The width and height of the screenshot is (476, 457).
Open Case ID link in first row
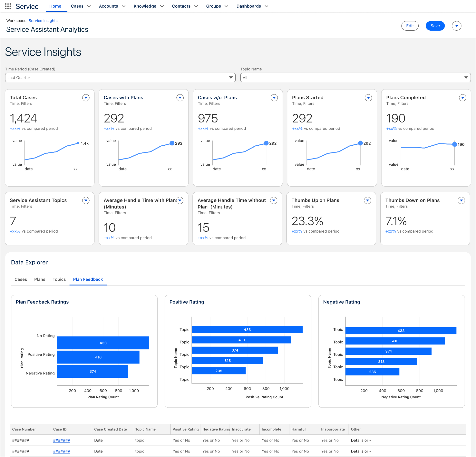pos(62,441)
